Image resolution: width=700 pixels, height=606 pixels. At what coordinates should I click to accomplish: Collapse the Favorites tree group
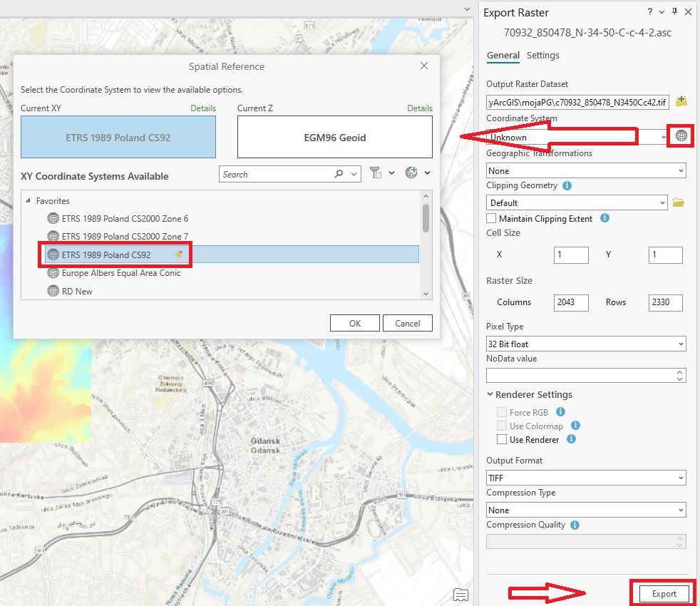pos(28,201)
